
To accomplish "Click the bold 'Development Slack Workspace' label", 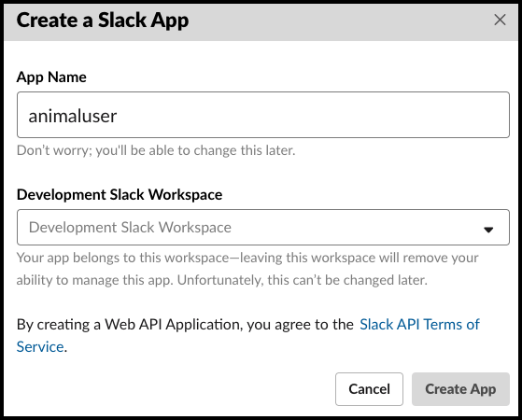I will 120,195.
